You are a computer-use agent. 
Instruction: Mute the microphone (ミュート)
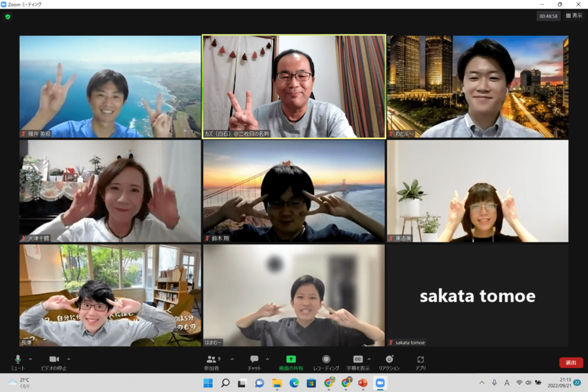point(18,362)
